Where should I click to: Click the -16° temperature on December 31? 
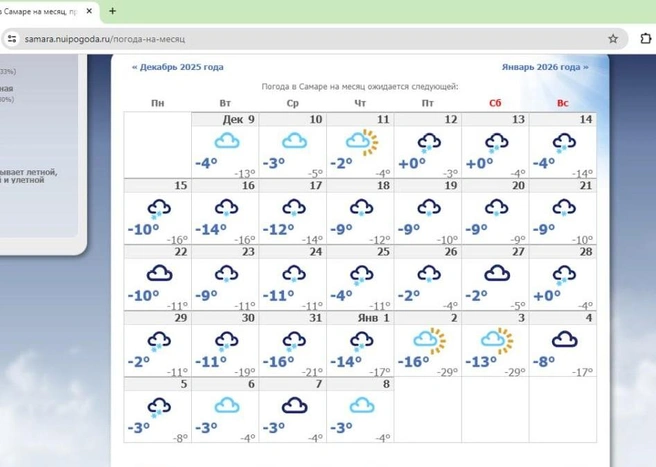pos(278,362)
